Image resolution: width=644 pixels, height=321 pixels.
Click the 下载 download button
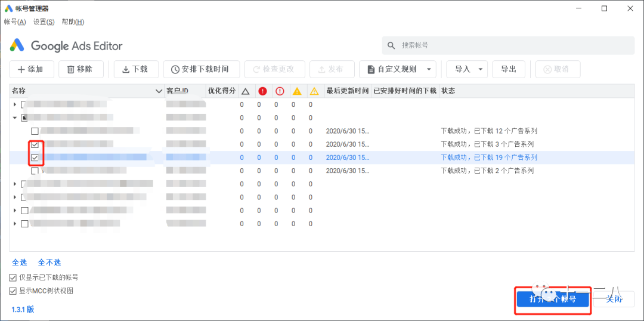(136, 69)
